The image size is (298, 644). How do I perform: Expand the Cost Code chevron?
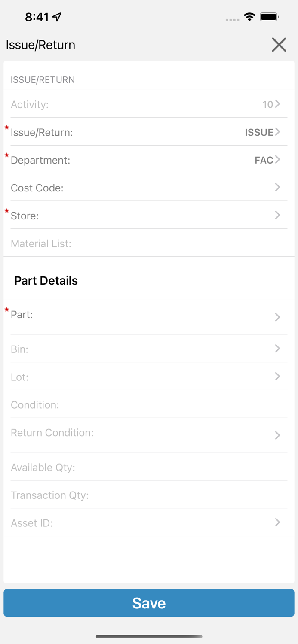tap(278, 187)
